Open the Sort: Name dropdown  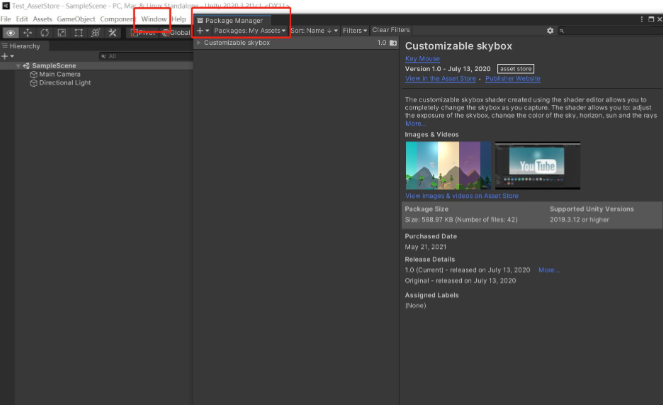click(x=314, y=31)
